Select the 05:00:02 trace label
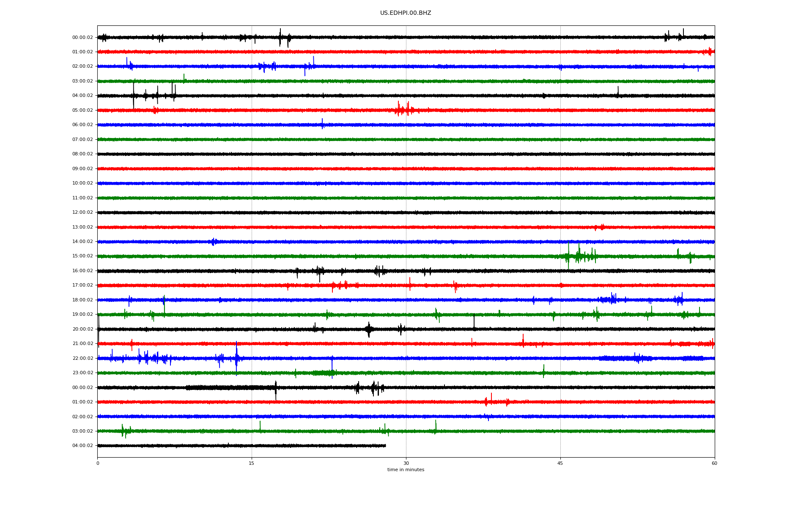 coord(82,110)
